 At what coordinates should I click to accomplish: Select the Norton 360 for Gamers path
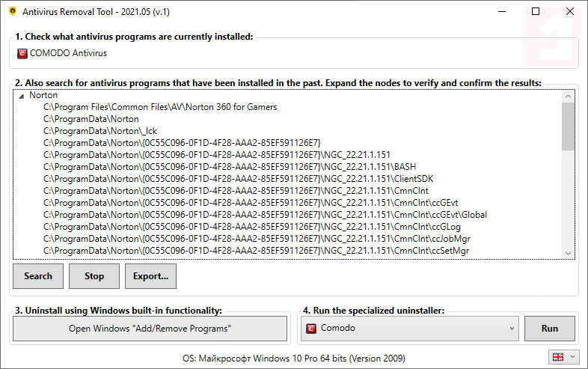click(160, 107)
